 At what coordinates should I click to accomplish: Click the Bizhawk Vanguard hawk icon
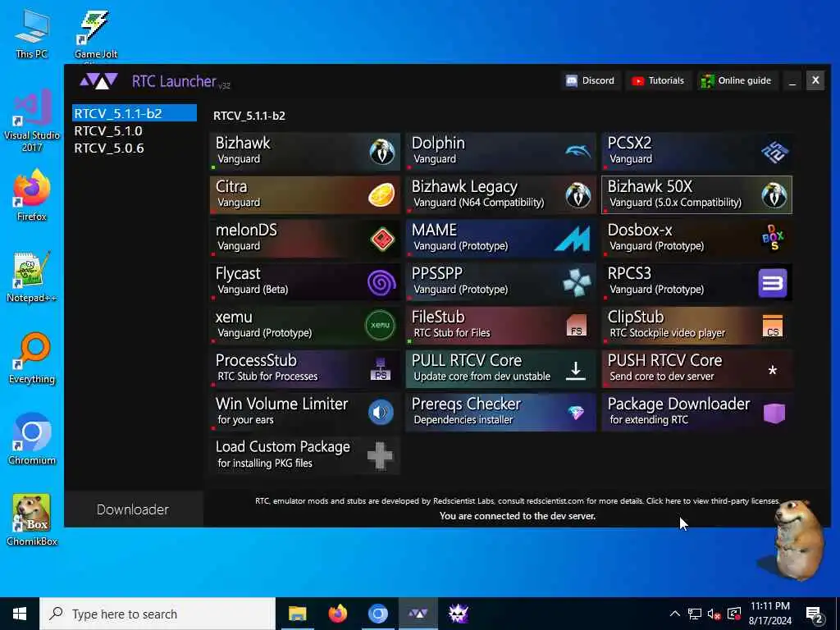[x=382, y=152]
